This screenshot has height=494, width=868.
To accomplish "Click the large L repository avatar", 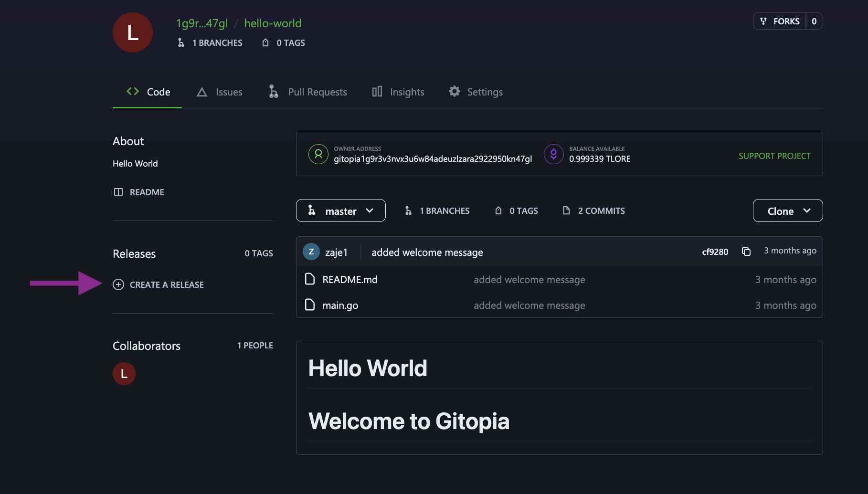I will pos(133,32).
